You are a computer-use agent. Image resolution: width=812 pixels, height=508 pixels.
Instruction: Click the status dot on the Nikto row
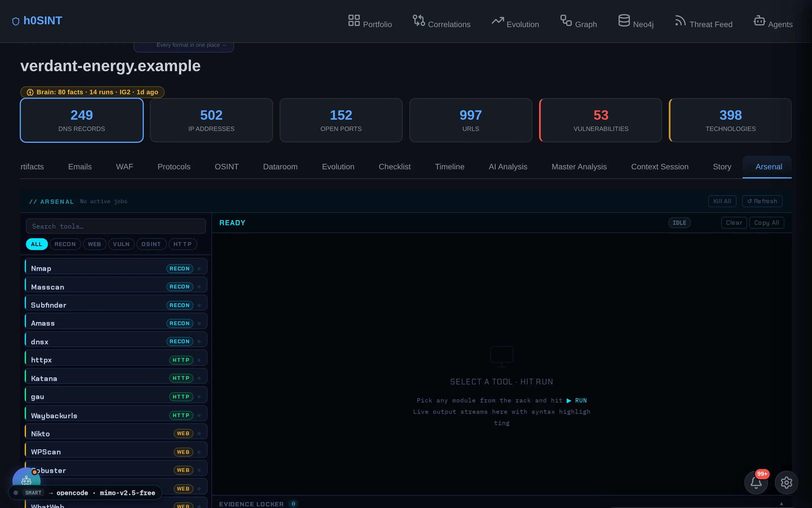pyautogui.click(x=199, y=433)
